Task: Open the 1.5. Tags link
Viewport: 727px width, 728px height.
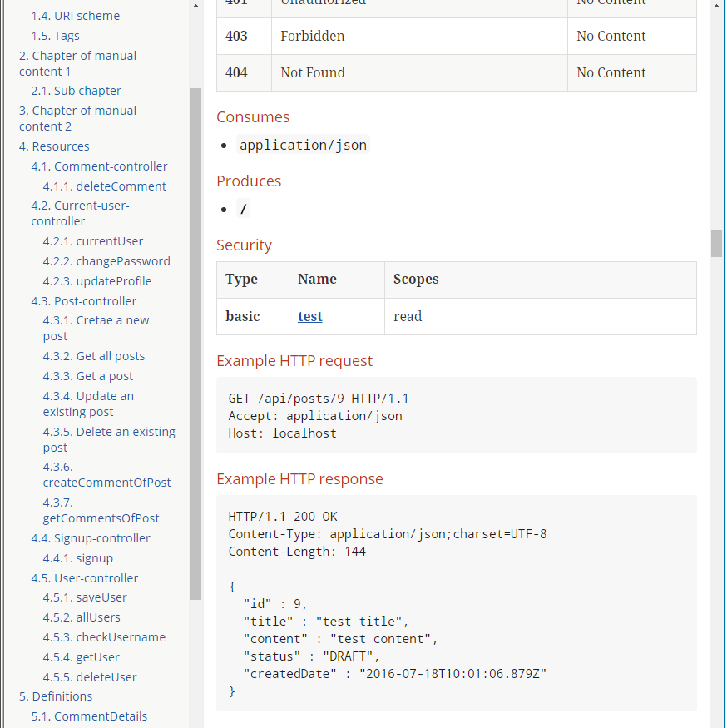Action: [55, 36]
